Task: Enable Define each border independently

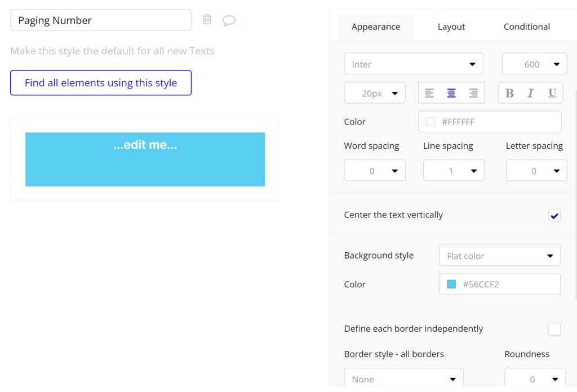Action: tap(554, 329)
